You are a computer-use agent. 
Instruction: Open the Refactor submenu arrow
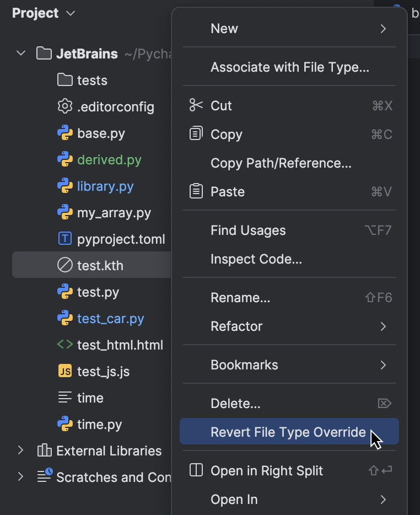click(383, 326)
